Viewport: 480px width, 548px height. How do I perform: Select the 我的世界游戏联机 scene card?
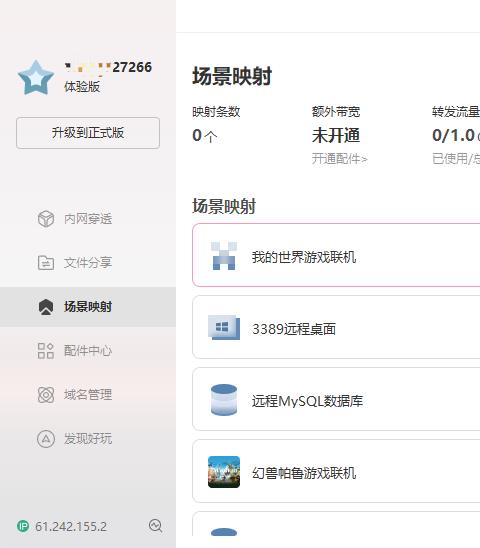coord(336,255)
